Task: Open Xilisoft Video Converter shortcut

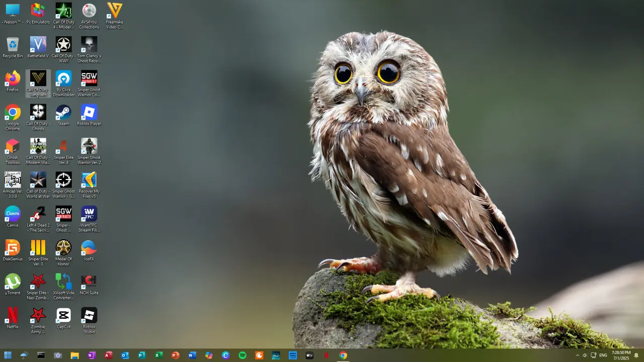Action: 63,287
